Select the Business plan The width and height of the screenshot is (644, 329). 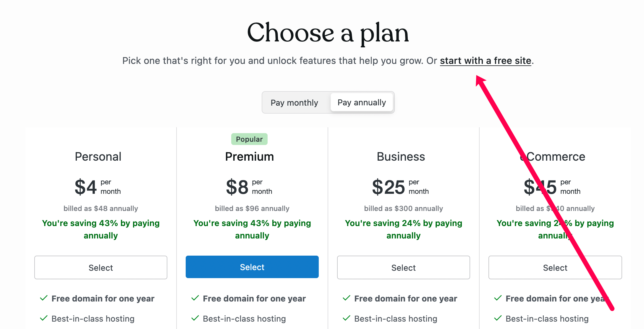click(403, 267)
